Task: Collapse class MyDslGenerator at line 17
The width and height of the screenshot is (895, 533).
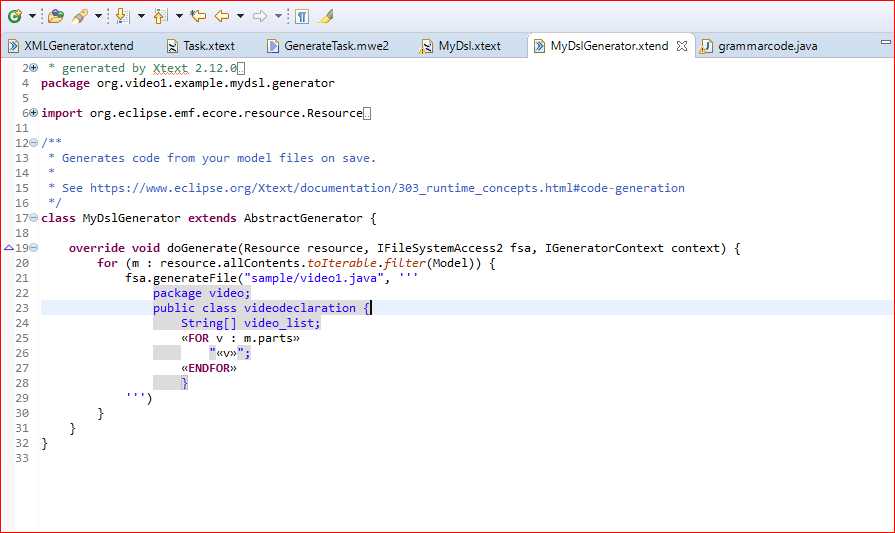Action: pos(33,218)
